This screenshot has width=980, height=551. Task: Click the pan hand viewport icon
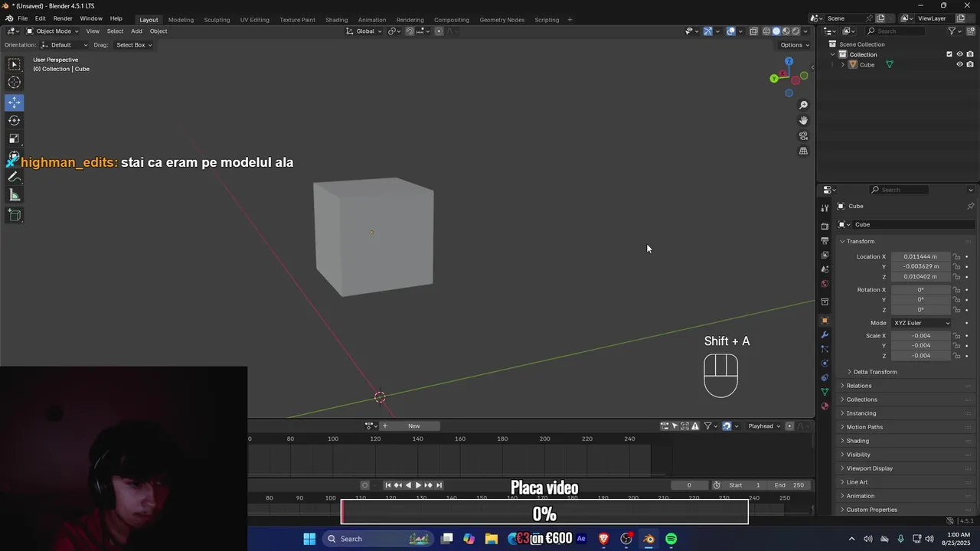pyautogui.click(x=803, y=120)
